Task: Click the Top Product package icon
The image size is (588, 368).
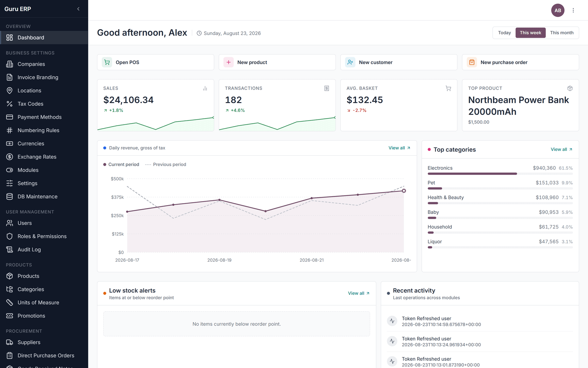Action: [x=570, y=88]
